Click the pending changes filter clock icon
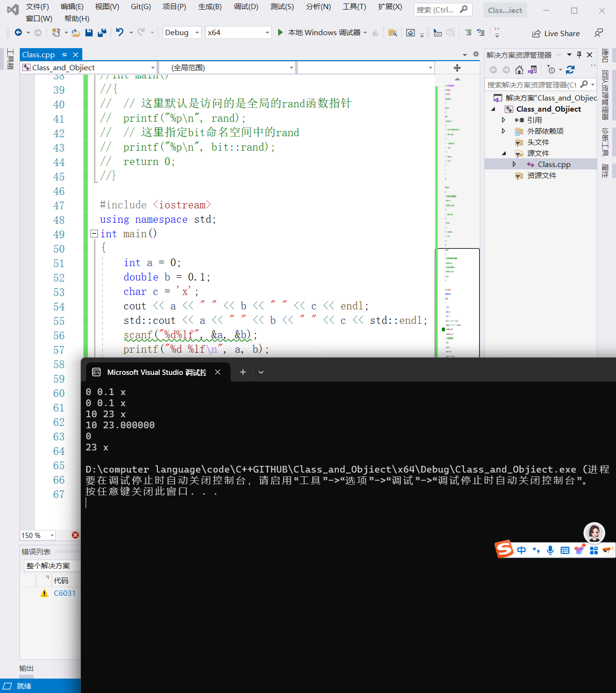616x693 pixels. point(552,70)
